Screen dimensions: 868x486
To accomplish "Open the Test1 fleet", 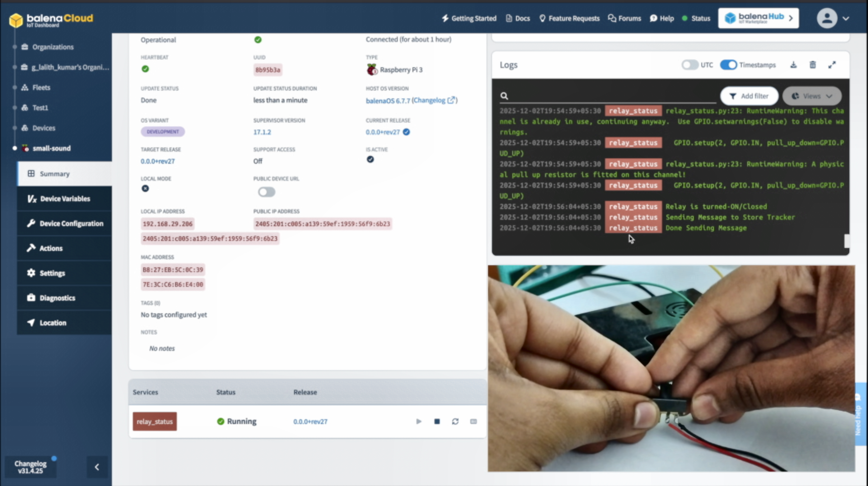I will pos(35,108).
